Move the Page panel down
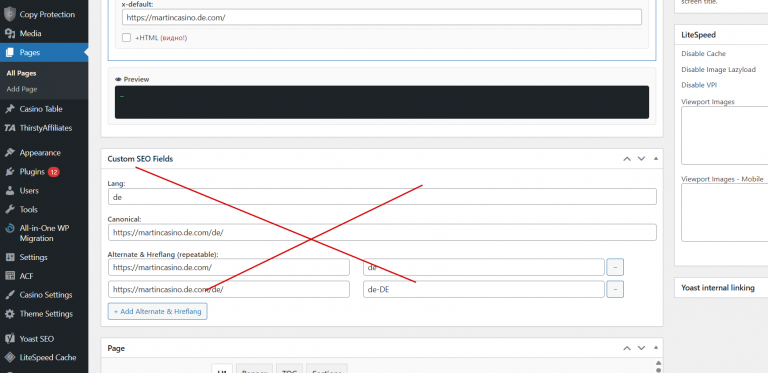 (x=641, y=348)
